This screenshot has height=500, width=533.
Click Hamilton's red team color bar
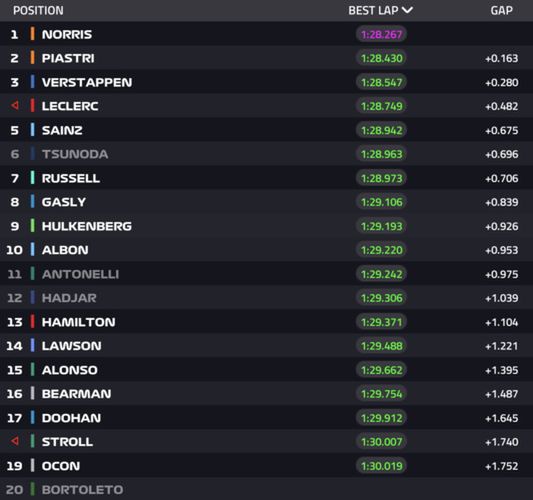click(32, 322)
